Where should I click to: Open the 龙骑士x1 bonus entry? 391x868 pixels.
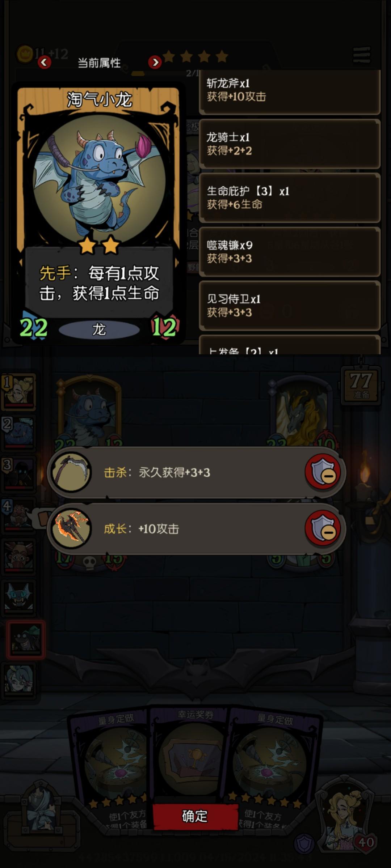coord(290,144)
